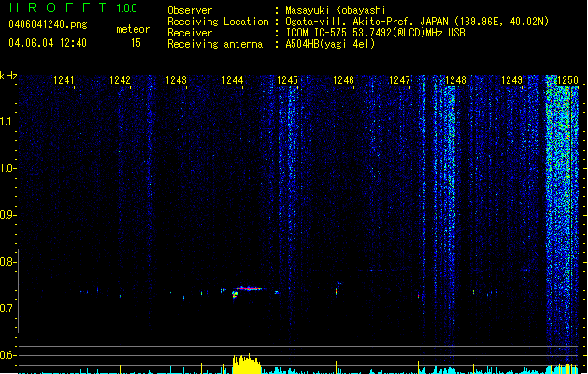This screenshot has height=374, width=588.
Task: Click the 1242 time marker
Action: coord(120,80)
